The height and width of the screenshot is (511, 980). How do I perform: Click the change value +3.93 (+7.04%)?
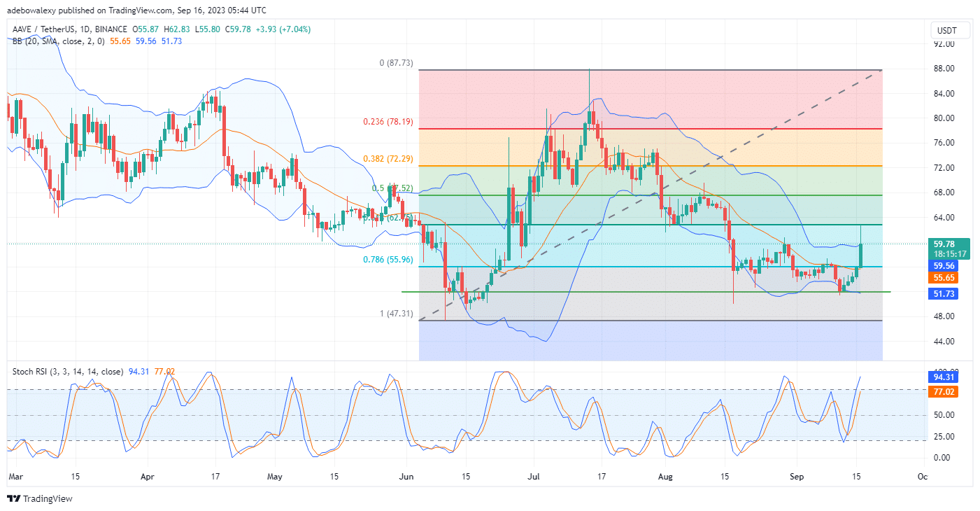(x=282, y=29)
